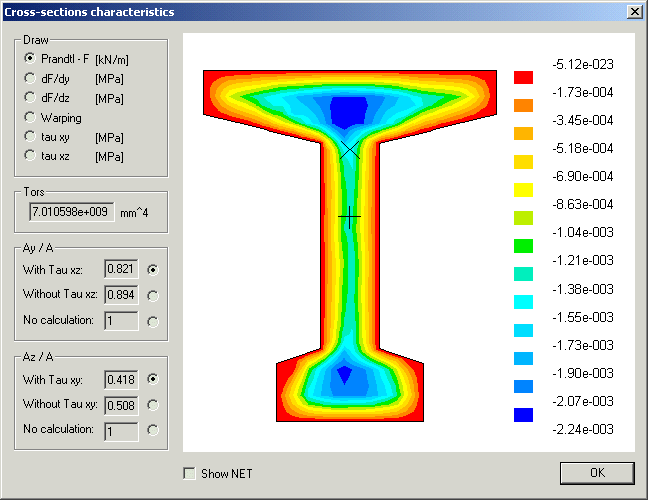This screenshot has height=500, width=648.
Task: Pick Az/A Without Tau xy radio
Action: coord(153,405)
